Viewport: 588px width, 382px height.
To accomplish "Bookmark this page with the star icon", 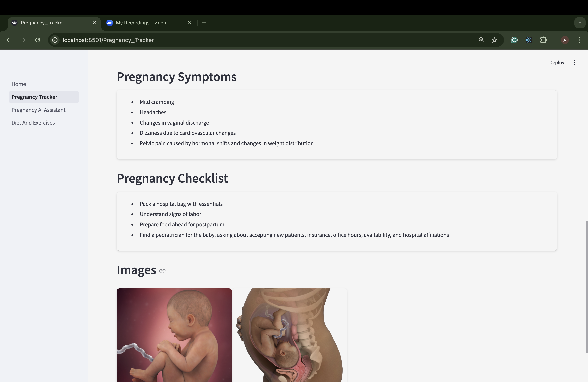I will pyautogui.click(x=494, y=40).
